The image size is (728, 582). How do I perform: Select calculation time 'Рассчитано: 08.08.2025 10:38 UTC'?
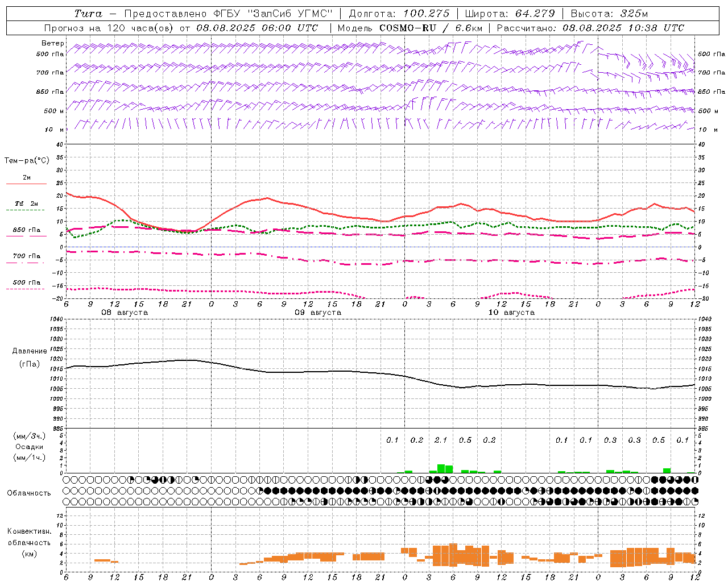click(x=590, y=28)
